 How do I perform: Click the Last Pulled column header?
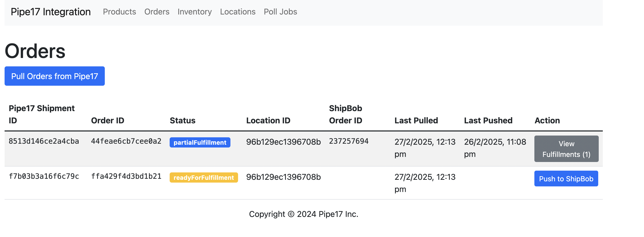pos(416,120)
